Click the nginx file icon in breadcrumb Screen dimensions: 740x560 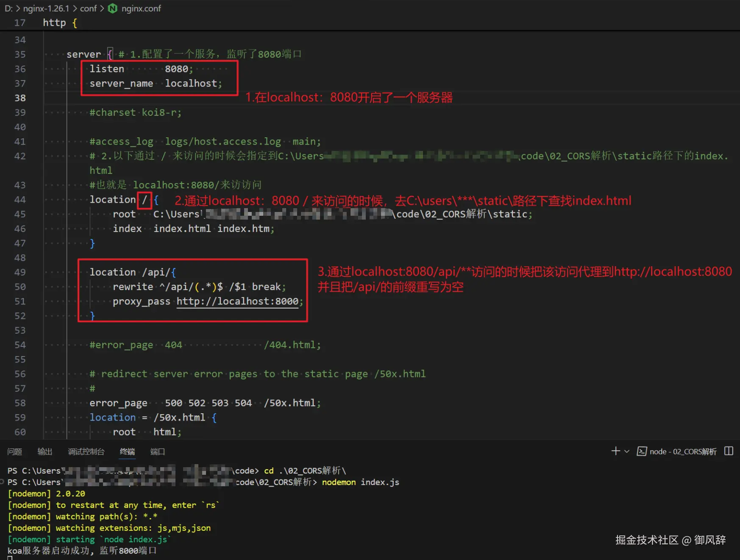(x=112, y=8)
